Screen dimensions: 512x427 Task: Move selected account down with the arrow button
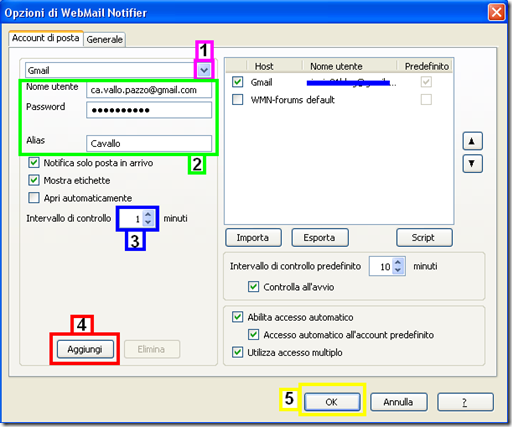click(x=472, y=163)
